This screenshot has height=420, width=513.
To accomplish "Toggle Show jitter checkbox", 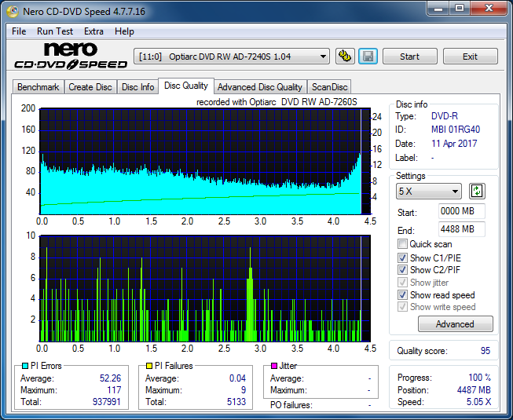I will 402,283.
